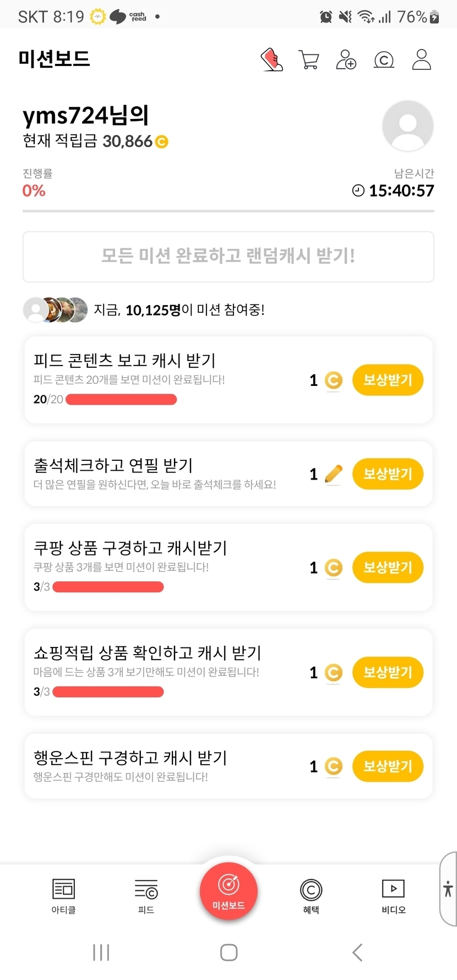Tap the 피드 콘텐츠 20/20 progress bar
Viewport: 457px width, 980px height.
pos(121,400)
